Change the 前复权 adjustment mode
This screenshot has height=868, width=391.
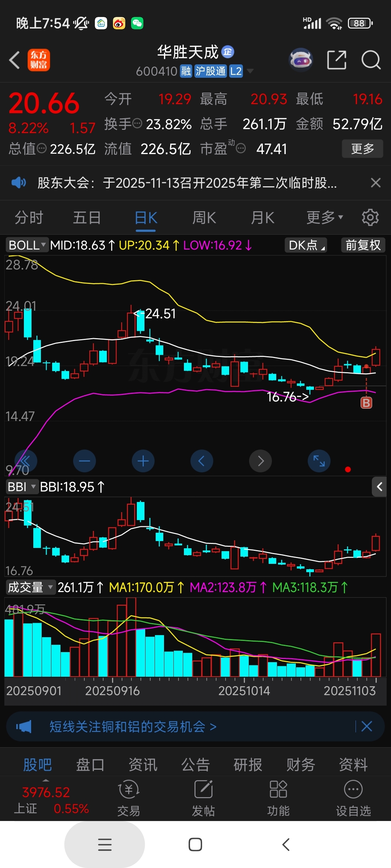click(x=363, y=245)
